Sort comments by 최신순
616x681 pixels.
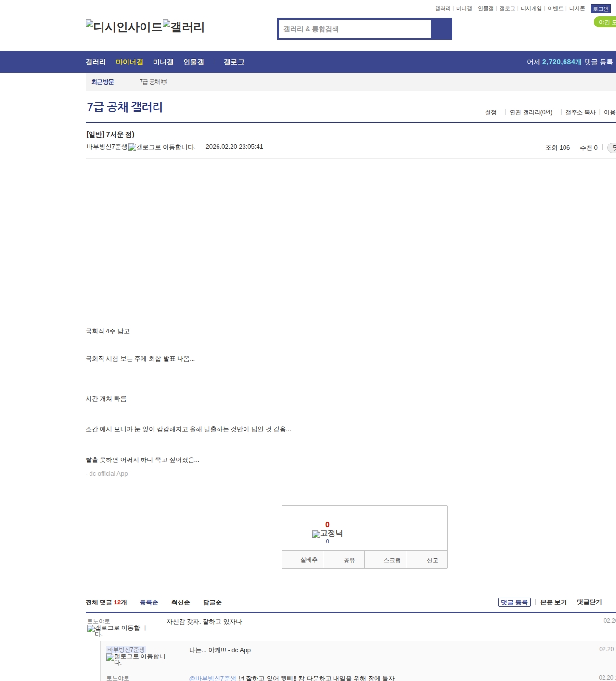pos(180,602)
